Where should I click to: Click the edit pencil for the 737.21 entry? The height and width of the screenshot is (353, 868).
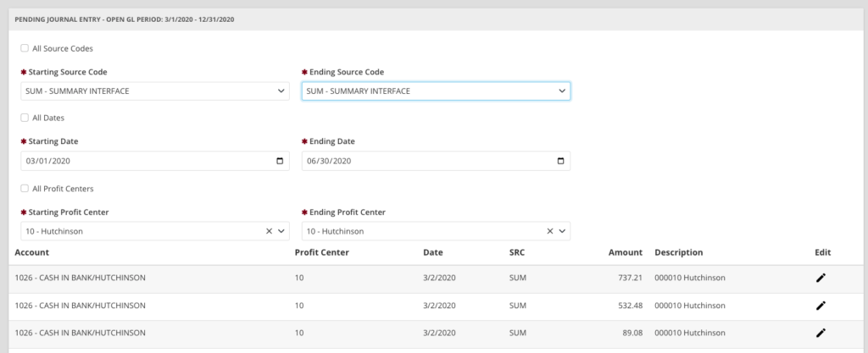[820, 278]
